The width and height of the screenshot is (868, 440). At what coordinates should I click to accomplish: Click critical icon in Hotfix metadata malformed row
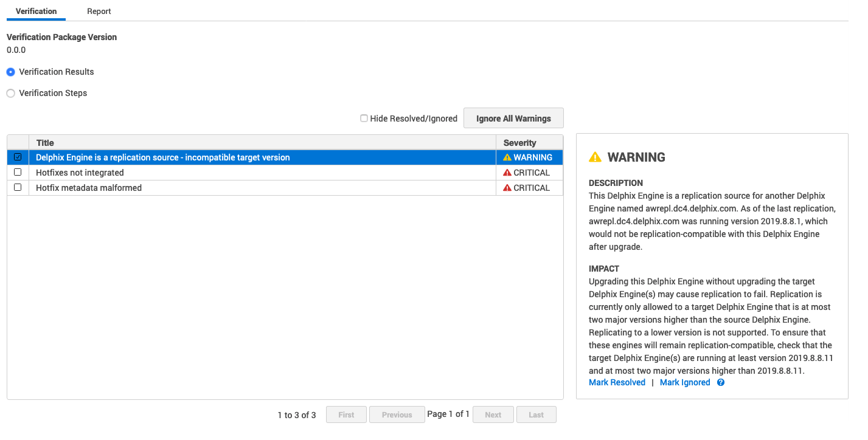click(x=507, y=188)
